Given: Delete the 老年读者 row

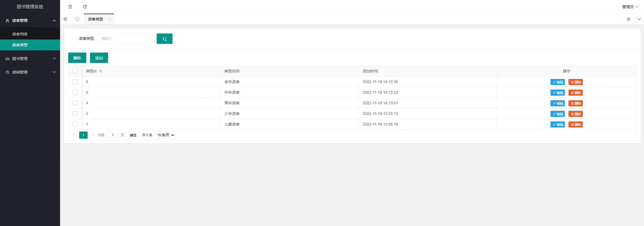Looking at the screenshot, I should pos(576,82).
